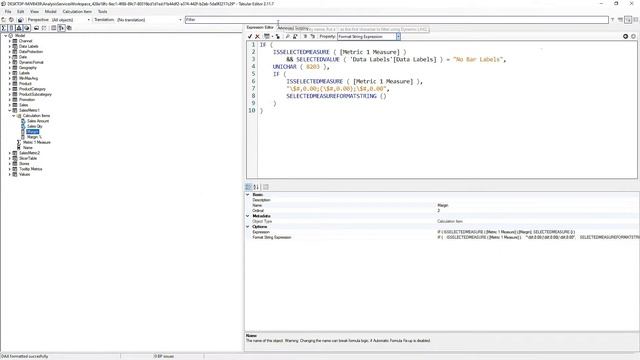Toggle Columns display icon in toolbar
This screenshot has width=640, height=360.
[11, 28]
